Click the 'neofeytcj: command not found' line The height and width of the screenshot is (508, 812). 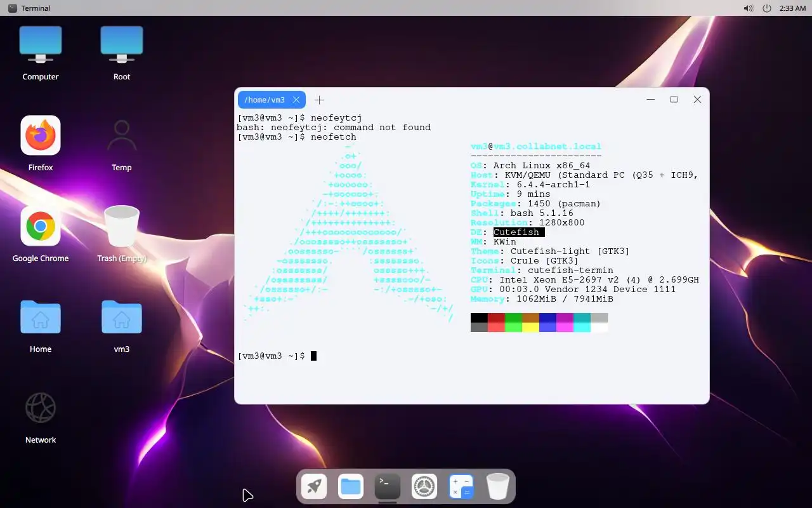334,128
